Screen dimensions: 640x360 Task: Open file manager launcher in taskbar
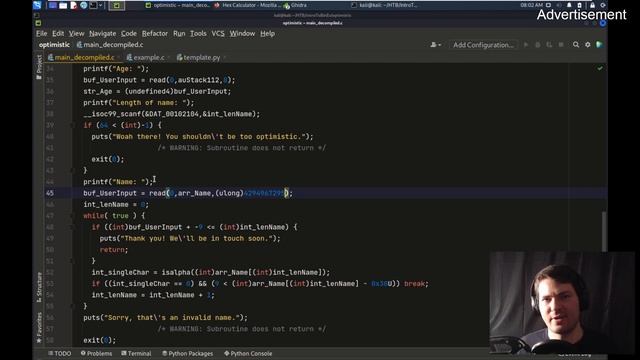63,5
